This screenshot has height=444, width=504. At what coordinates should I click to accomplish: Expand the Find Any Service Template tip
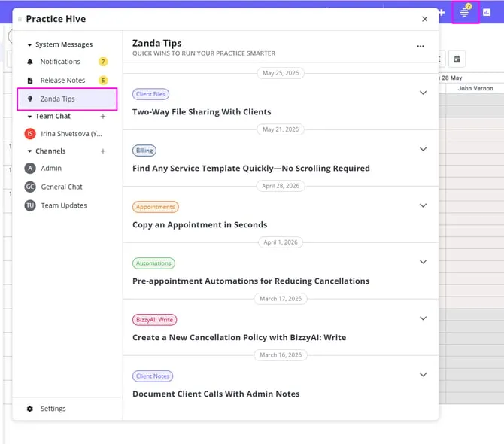[x=423, y=149]
